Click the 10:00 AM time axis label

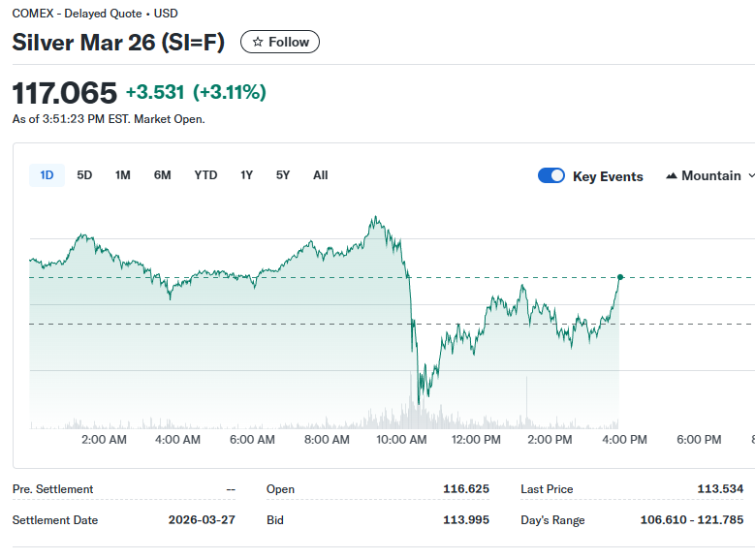(x=401, y=440)
